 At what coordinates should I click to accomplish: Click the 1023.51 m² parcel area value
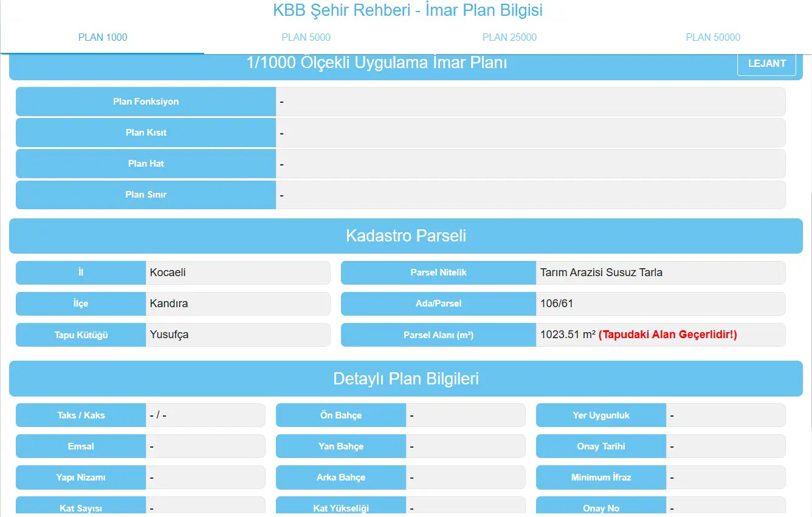(568, 335)
